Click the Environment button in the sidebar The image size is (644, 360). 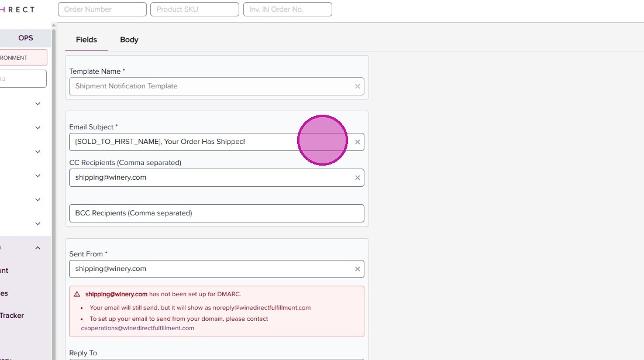click(22, 57)
